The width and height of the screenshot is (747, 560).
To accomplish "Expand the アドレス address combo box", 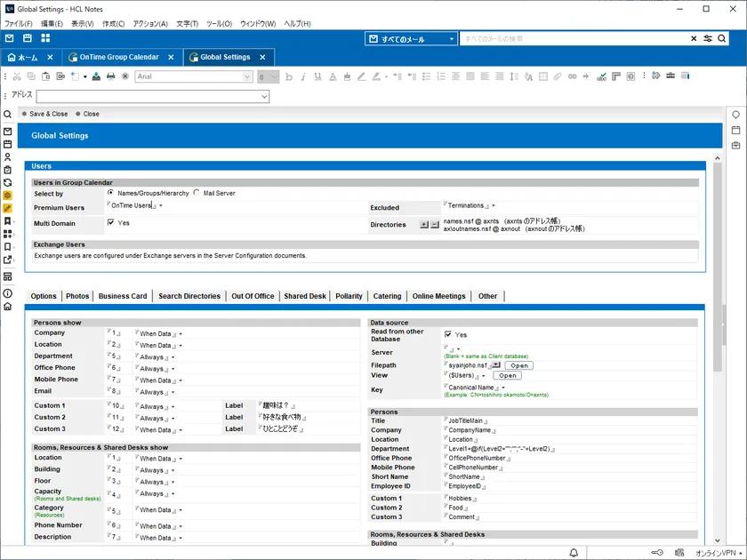I will [264, 96].
